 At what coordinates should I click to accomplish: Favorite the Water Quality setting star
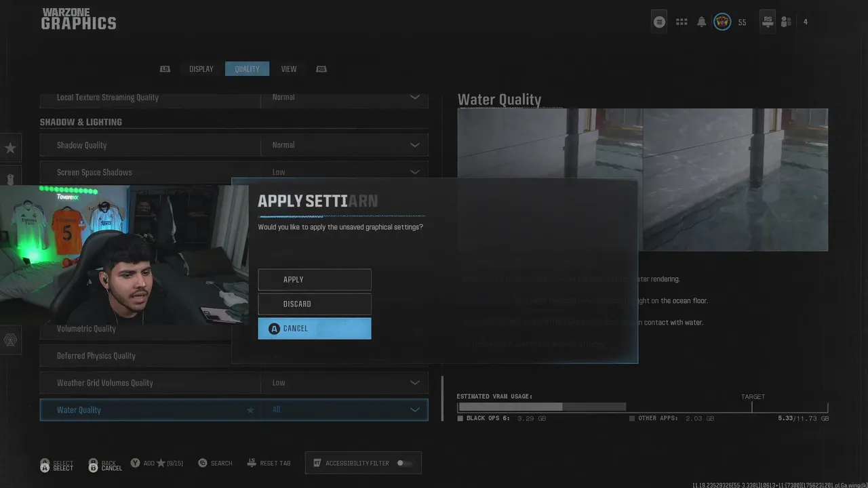250,410
